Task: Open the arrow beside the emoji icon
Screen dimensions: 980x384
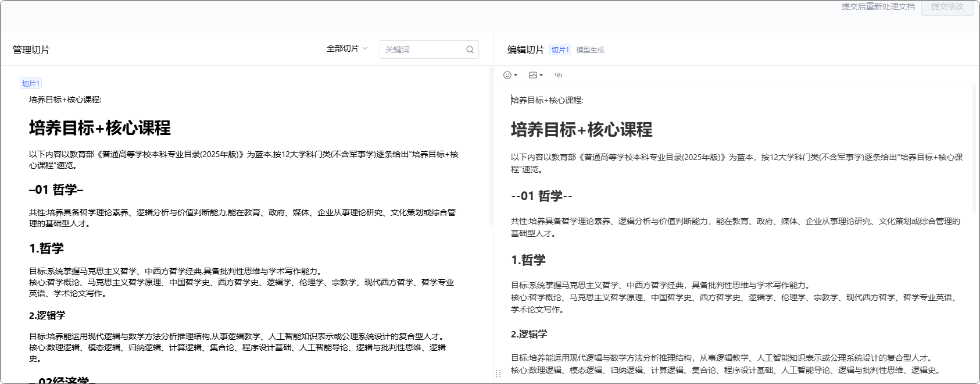Action: pos(516,75)
